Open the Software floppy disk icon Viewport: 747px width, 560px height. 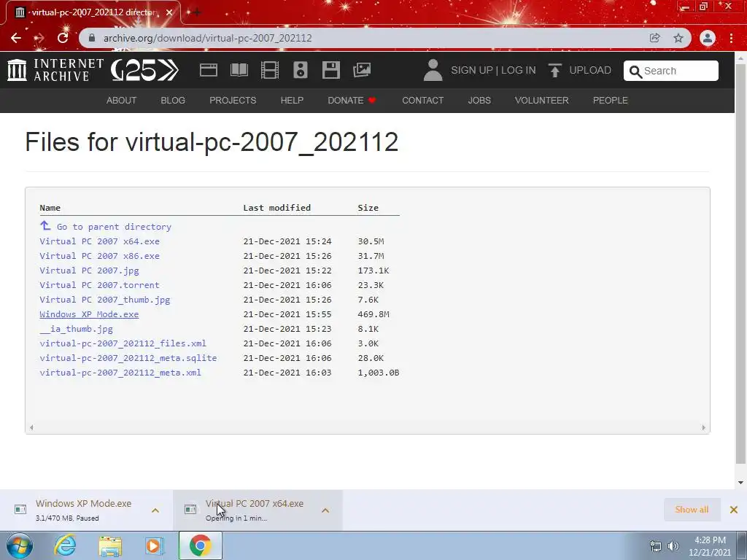coord(330,70)
